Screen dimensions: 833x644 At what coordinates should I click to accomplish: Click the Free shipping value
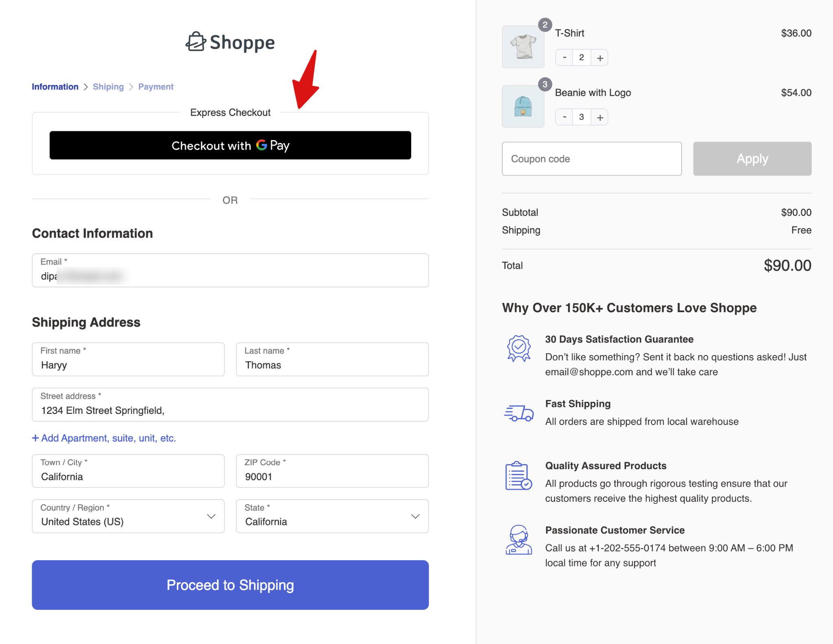(801, 230)
